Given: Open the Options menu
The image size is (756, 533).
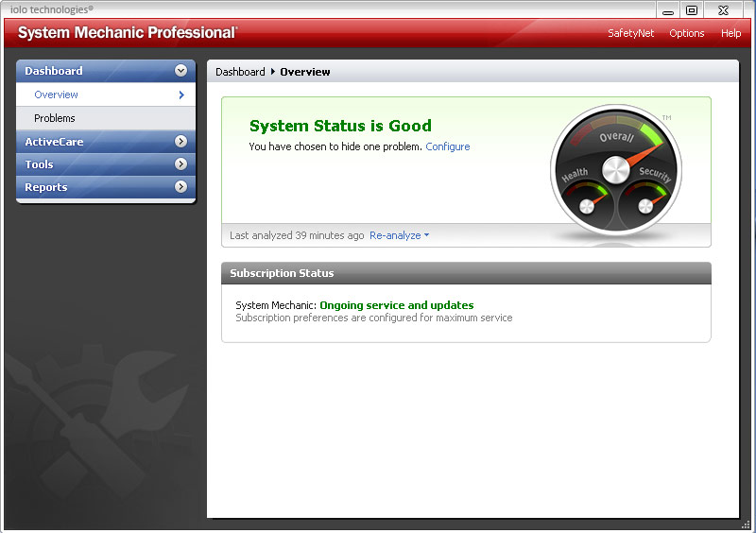Looking at the screenshot, I should click(x=687, y=33).
